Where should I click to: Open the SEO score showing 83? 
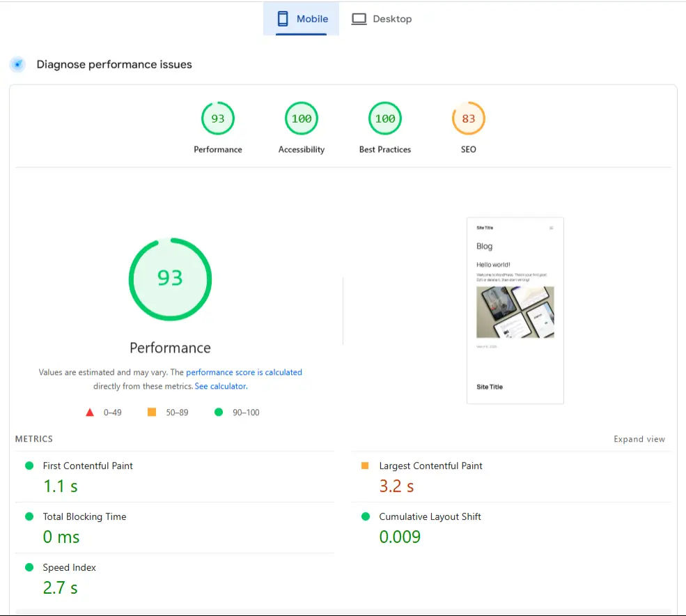click(468, 118)
